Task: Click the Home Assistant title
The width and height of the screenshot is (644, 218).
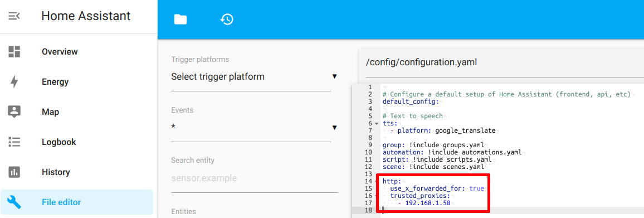Action: (x=86, y=16)
